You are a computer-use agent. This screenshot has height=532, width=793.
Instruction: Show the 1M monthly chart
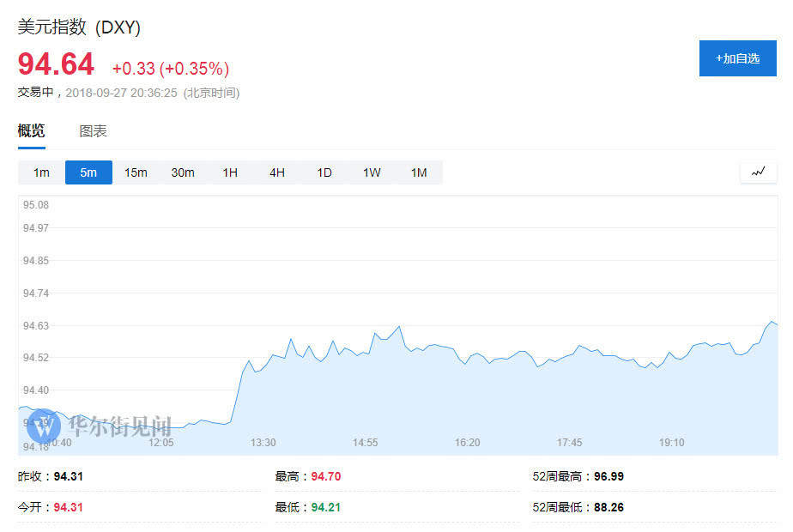click(419, 172)
